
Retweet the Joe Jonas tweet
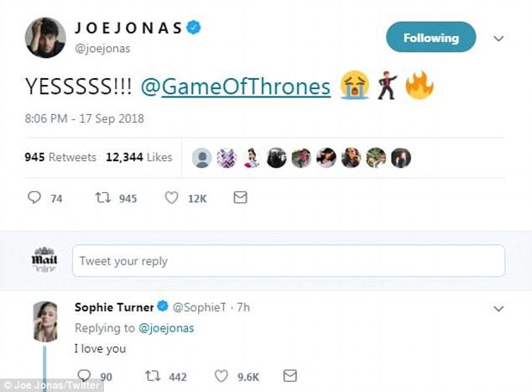click(x=100, y=198)
